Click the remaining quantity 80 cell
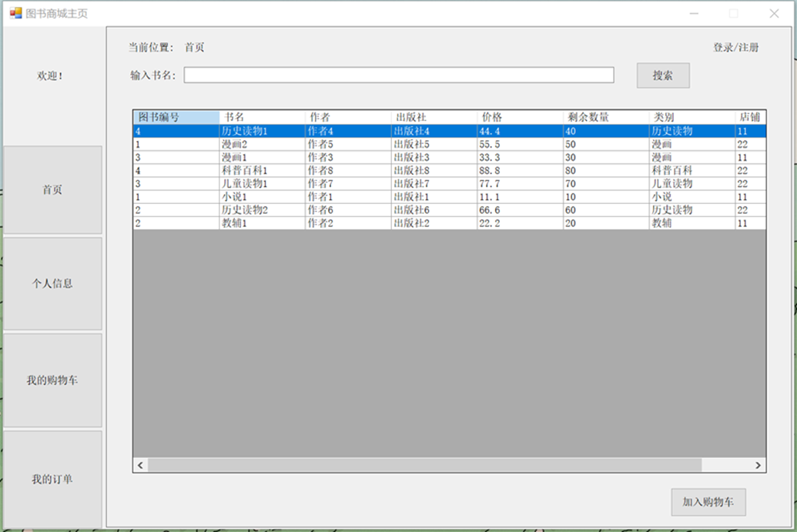Screen dimensions: 797x532 tap(606, 171)
